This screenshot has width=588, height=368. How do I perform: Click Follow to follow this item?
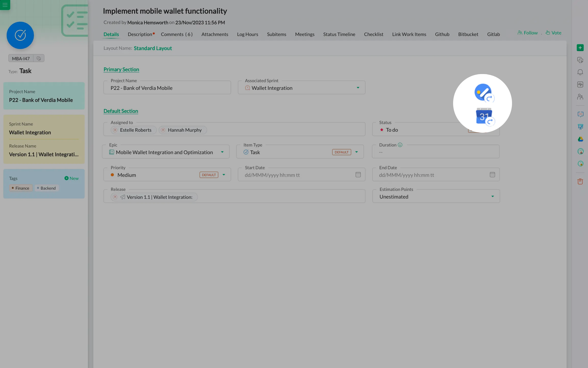pos(528,33)
